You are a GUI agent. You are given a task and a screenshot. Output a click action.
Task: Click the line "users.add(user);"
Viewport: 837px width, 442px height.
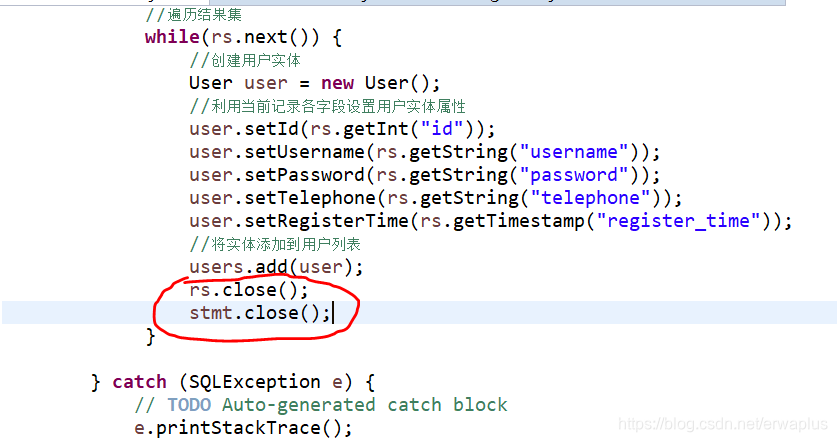pos(276,267)
